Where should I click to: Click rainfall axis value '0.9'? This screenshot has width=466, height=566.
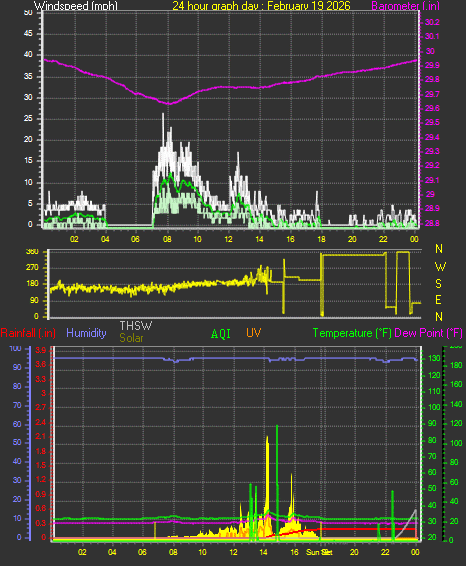[x=41, y=494]
